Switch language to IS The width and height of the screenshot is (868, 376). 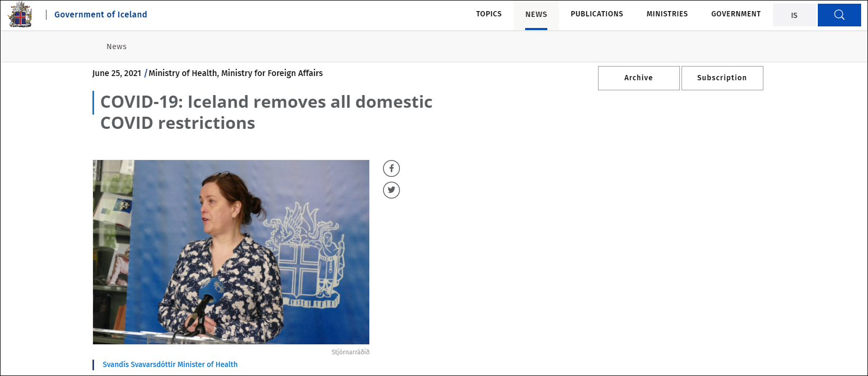[x=794, y=15]
